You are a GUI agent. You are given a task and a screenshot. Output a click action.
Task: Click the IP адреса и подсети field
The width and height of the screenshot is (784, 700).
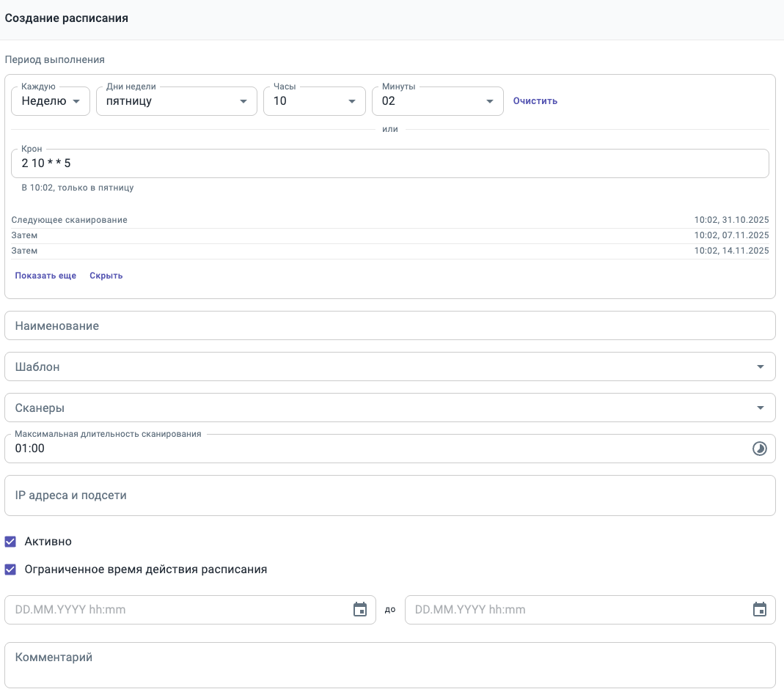pos(389,495)
